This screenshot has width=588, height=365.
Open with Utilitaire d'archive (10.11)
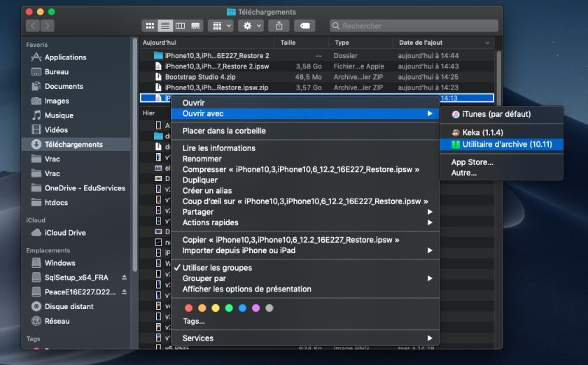tap(501, 144)
